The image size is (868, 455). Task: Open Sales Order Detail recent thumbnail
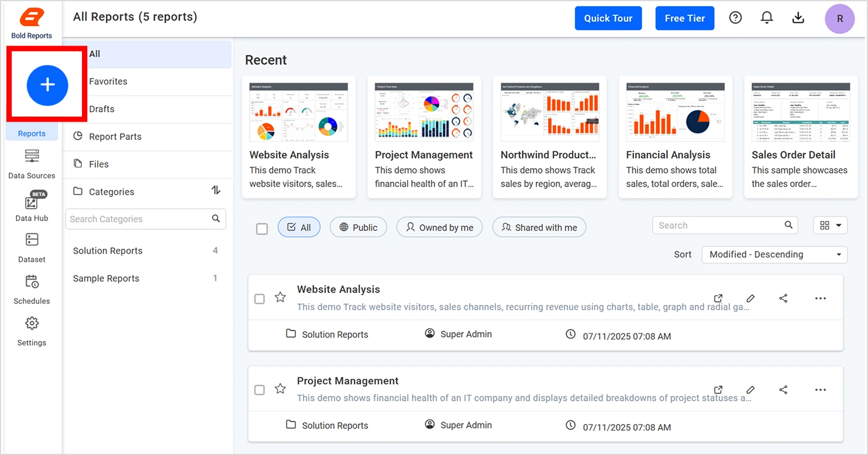(801, 112)
